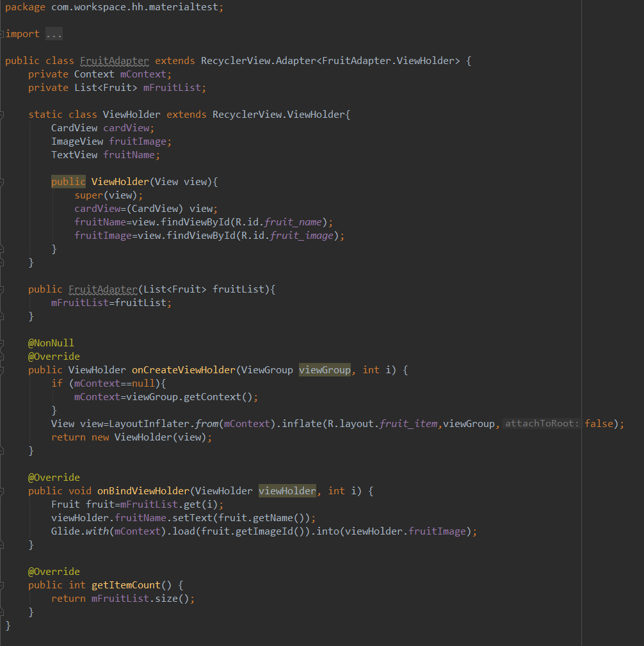Click the folded '...' import placeholder

click(54, 34)
